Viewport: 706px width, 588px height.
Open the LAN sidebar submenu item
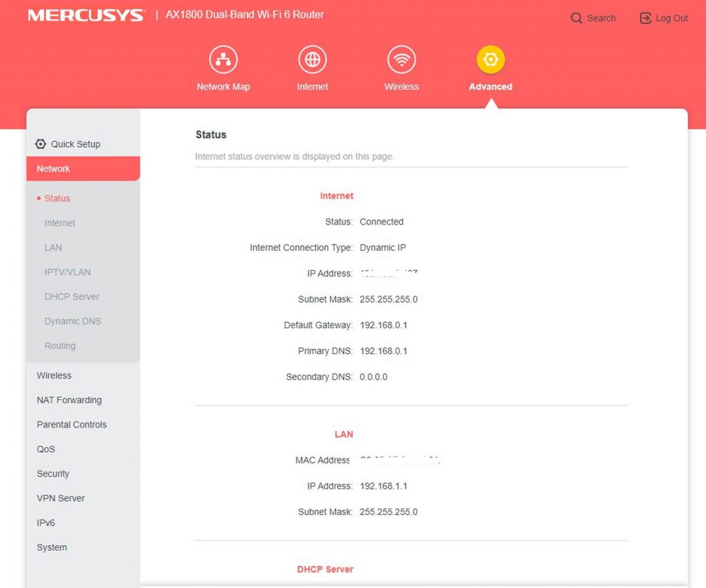[x=53, y=247]
